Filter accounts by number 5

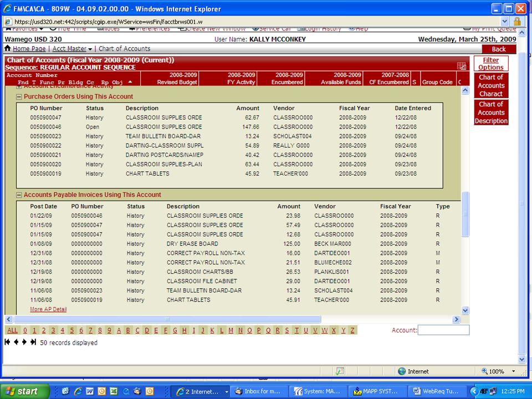click(71, 330)
